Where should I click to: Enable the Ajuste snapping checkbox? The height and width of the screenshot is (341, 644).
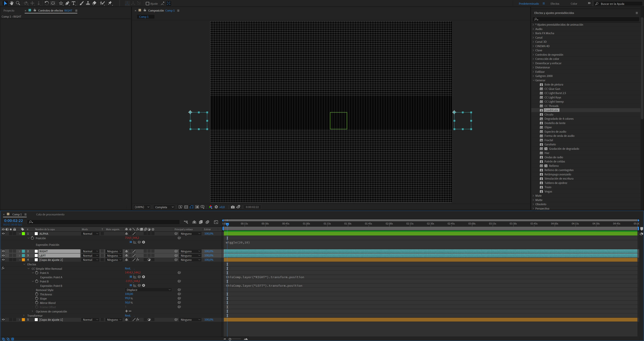coord(148,4)
